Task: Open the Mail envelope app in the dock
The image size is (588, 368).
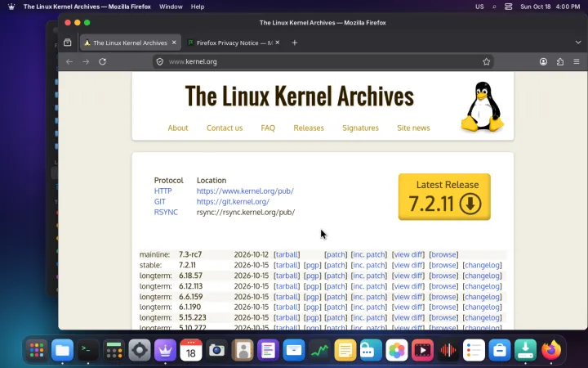Action: [294, 350]
